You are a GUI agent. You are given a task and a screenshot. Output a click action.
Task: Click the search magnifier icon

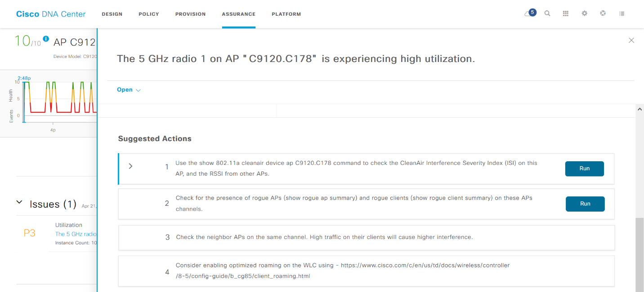547,13
